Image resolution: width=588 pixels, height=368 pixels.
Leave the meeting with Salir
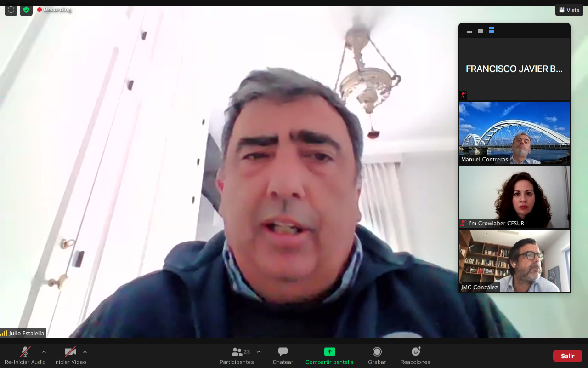(x=567, y=356)
